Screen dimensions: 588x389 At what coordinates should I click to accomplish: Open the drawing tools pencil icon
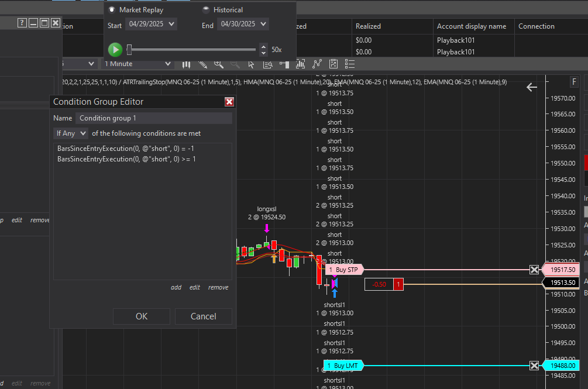point(203,64)
